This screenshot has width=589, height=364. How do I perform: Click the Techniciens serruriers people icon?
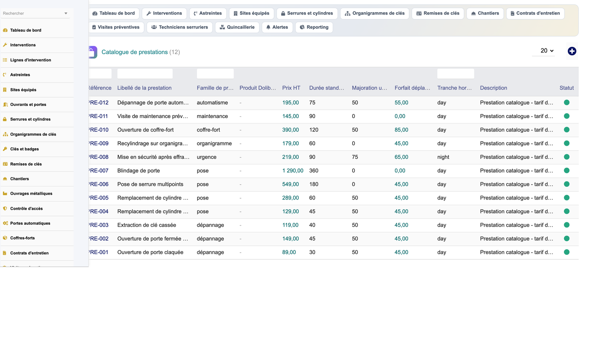[154, 27]
